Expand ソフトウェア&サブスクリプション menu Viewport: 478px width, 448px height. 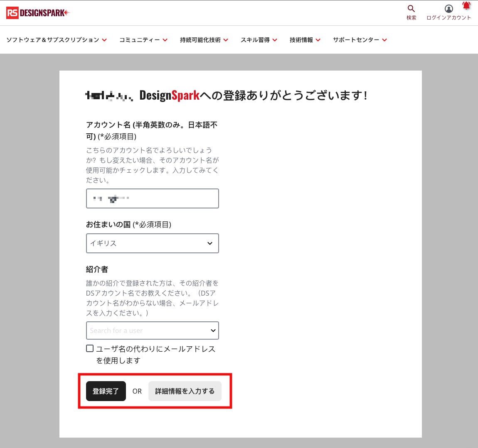click(x=57, y=40)
